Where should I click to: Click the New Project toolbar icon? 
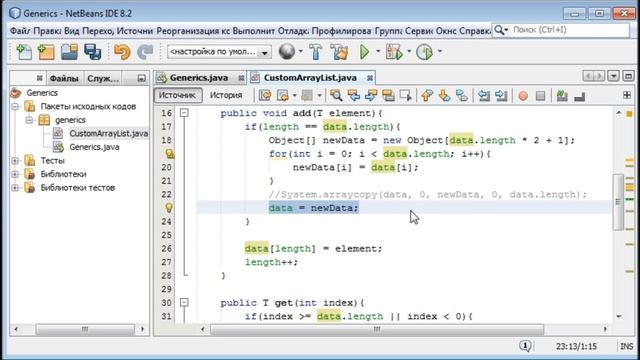pyautogui.click(x=46, y=52)
